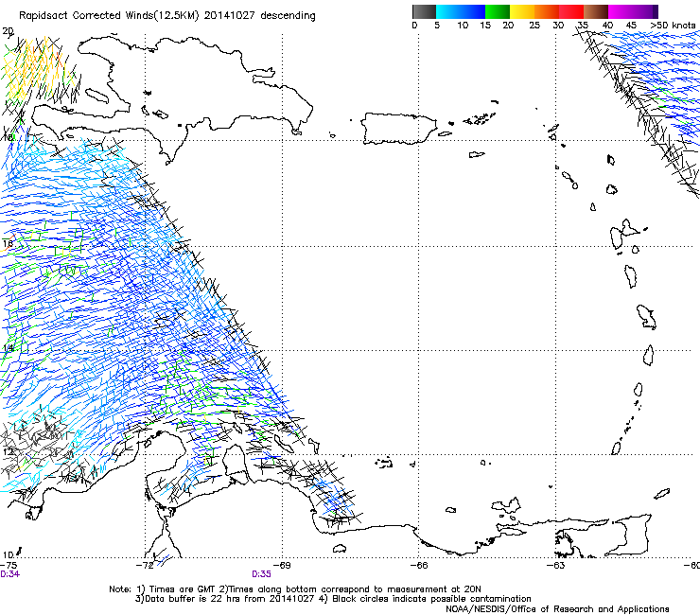Screen dimensions: 700x615
Task: Click the green 15-20 knots legend swatch
Action: [498, 11]
